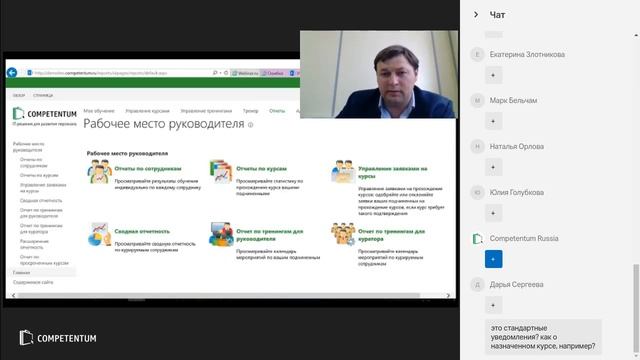Select Содержимое сайта in the sidebar

(33, 282)
